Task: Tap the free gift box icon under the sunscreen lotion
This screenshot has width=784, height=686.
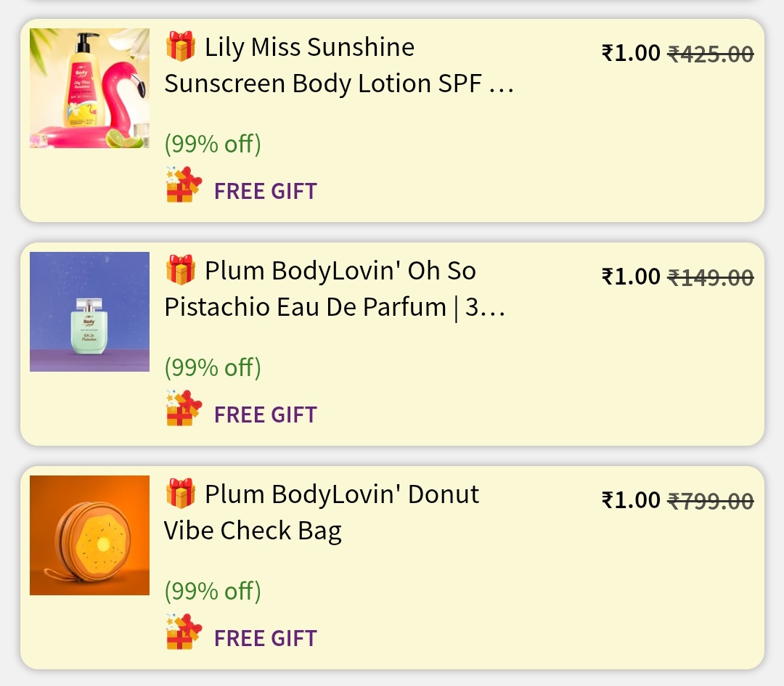Action: (184, 186)
